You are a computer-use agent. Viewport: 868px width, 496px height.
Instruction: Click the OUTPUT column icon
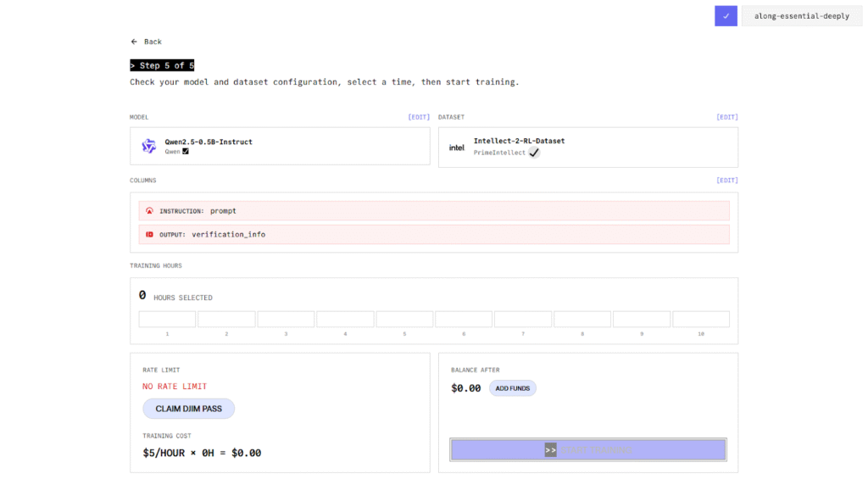[149, 234]
